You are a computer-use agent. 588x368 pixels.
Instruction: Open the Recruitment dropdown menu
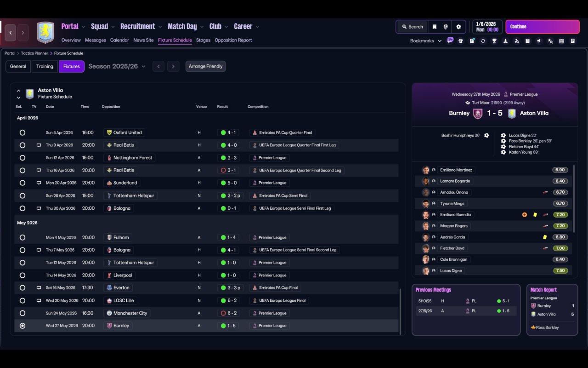(x=141, y=27)
